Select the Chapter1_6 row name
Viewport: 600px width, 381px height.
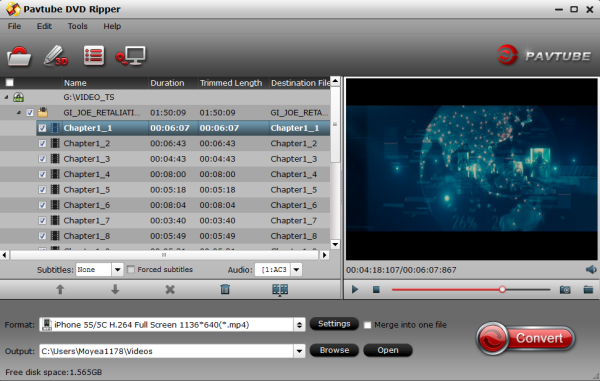click(x=86, y=205)
